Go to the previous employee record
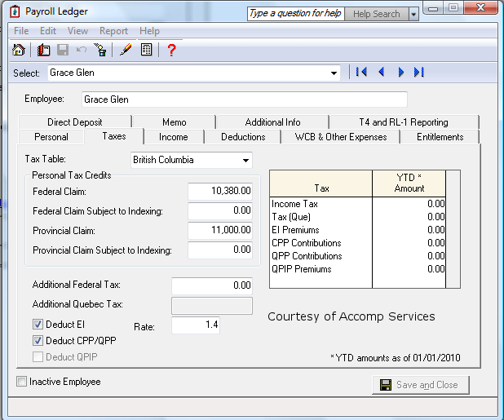The width and height of the screenshot is (504, 420). coord(382,72)
